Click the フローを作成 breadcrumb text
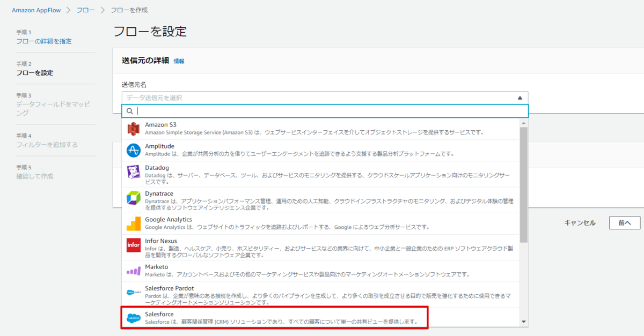This screenshot has height=336, width=644. pyautogui.click(x=129, y=10)
